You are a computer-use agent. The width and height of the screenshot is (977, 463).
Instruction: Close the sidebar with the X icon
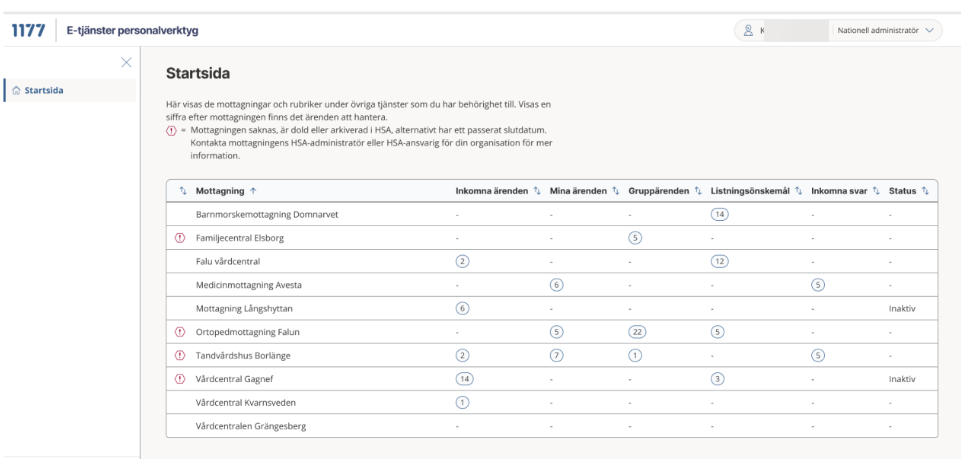pos(126,62)
